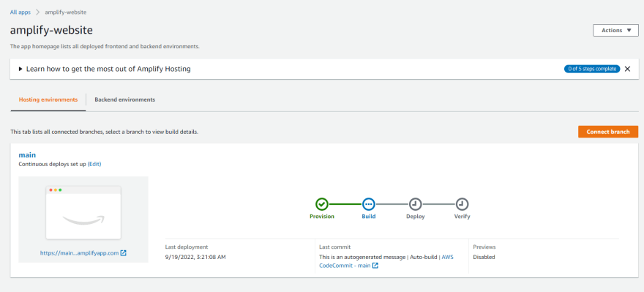Dismiss the Amplify Hosting tips banner
This screenshot has width=644, height=292.
627,69
